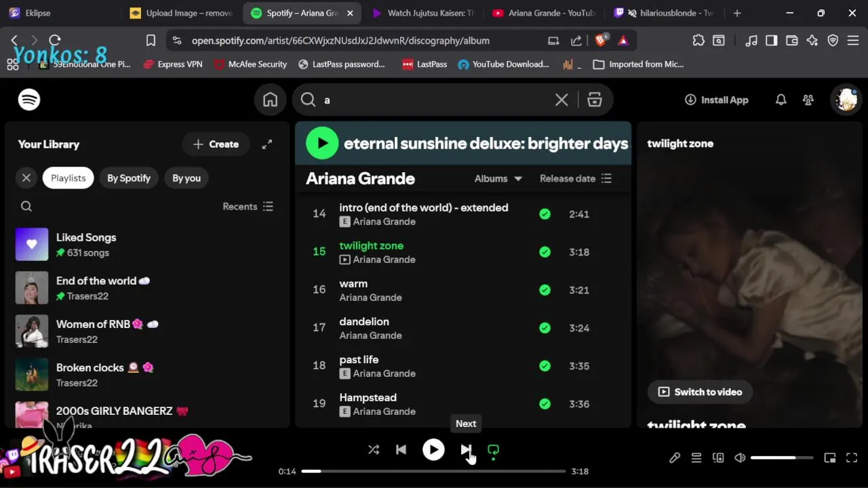This screenshot has height=488, width=868.
Task: Toggle saved checkmark for dandelion
Action: click(545, 327)
